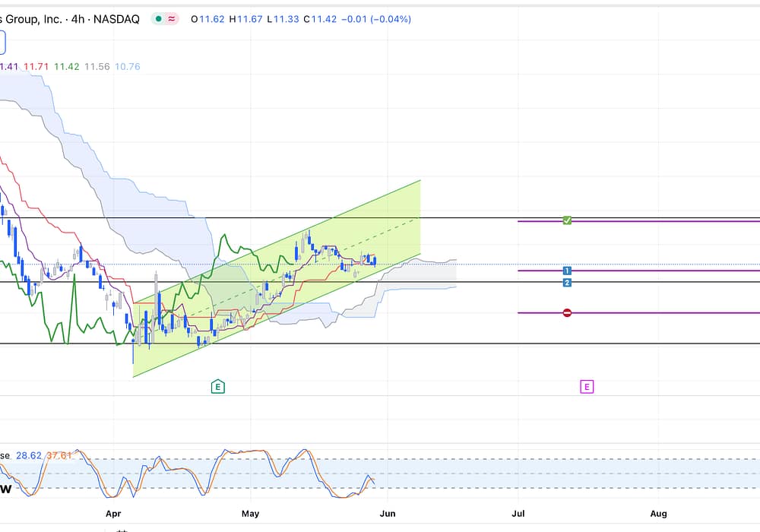Click the stochastic value 28.62 in blue
Screen dimensions: 760x532
coord(29,455)
